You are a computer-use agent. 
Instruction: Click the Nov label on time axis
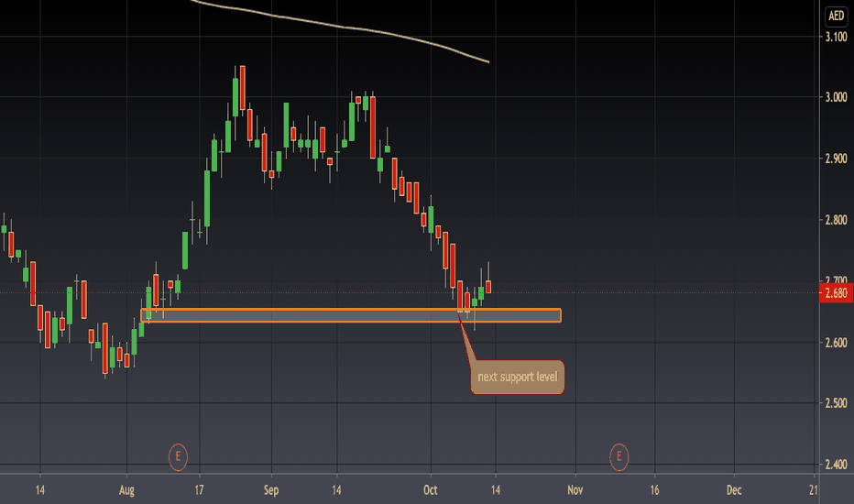(575, 490)
